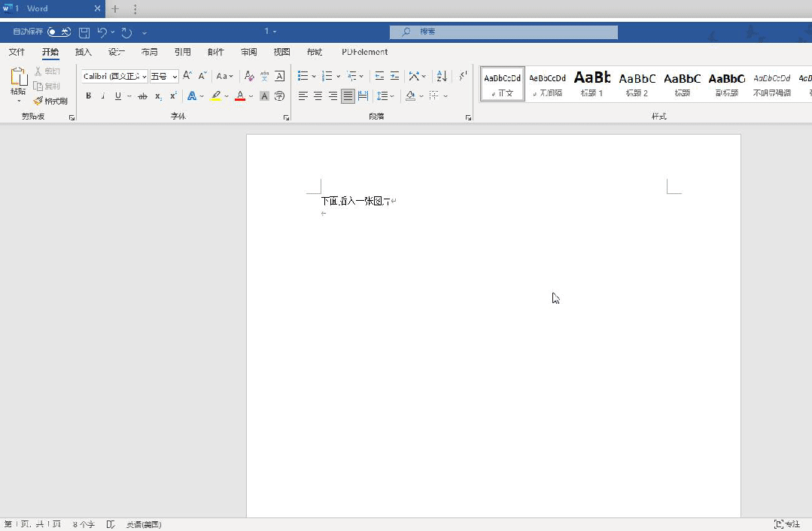This screenshot has height=531, width=812.
Task: Center align the paragraph text
Action: pyautogui.click(x=318, y=96)
